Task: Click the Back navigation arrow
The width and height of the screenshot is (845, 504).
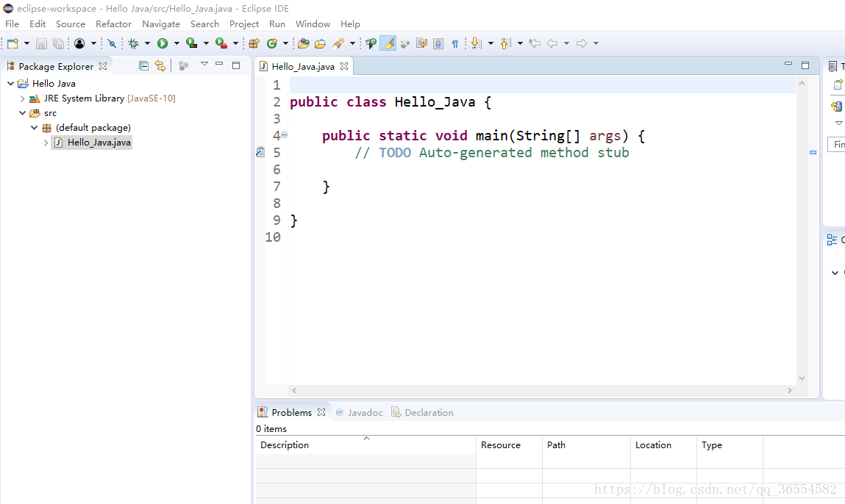Action: (552, 43)
